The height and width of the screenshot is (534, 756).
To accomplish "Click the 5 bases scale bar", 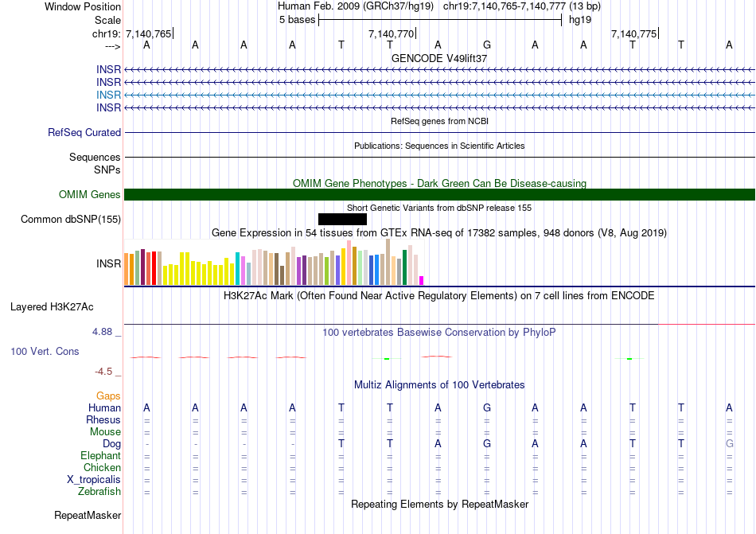I will click(x=440, y=19).
